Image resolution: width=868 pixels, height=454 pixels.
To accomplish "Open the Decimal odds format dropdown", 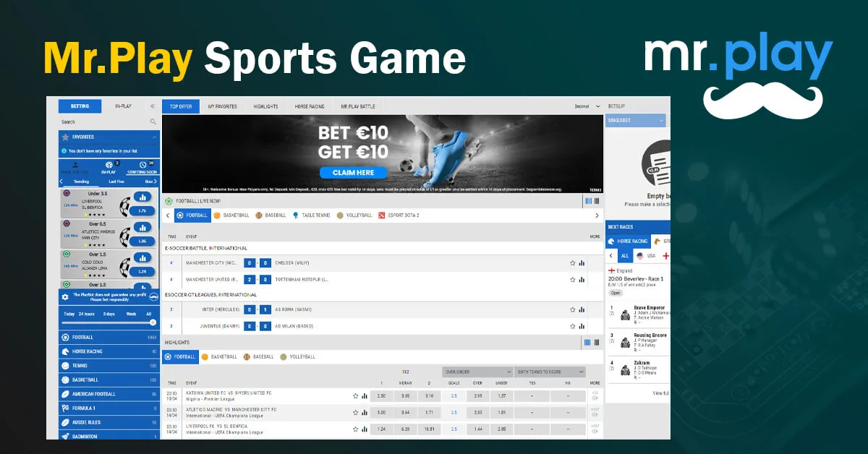I will pos(587,106).
